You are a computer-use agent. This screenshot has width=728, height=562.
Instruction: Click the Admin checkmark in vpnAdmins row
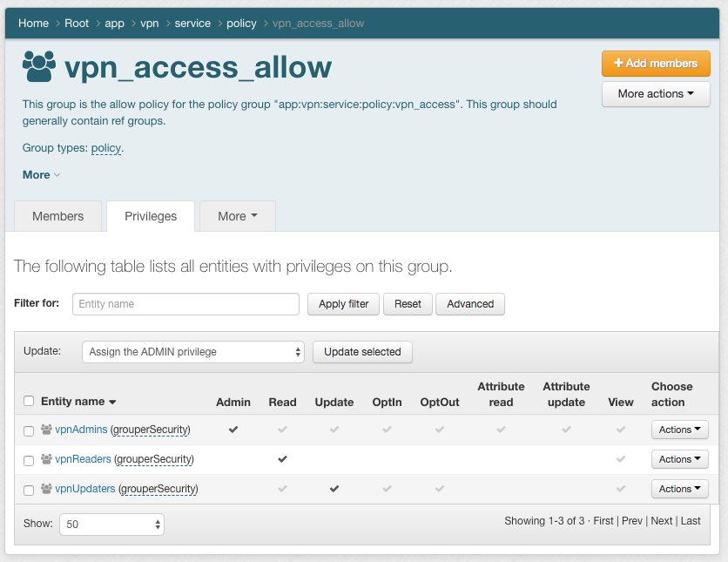click(233, 430)
